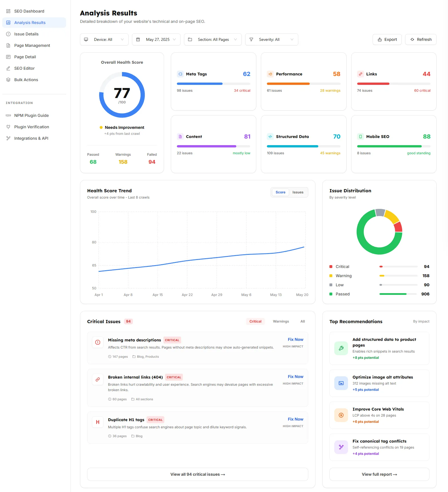The width and height of the screenshot is (448, 492).
Task: Click the Duplicate H1 tags H icon
Action: click(98, 422)
